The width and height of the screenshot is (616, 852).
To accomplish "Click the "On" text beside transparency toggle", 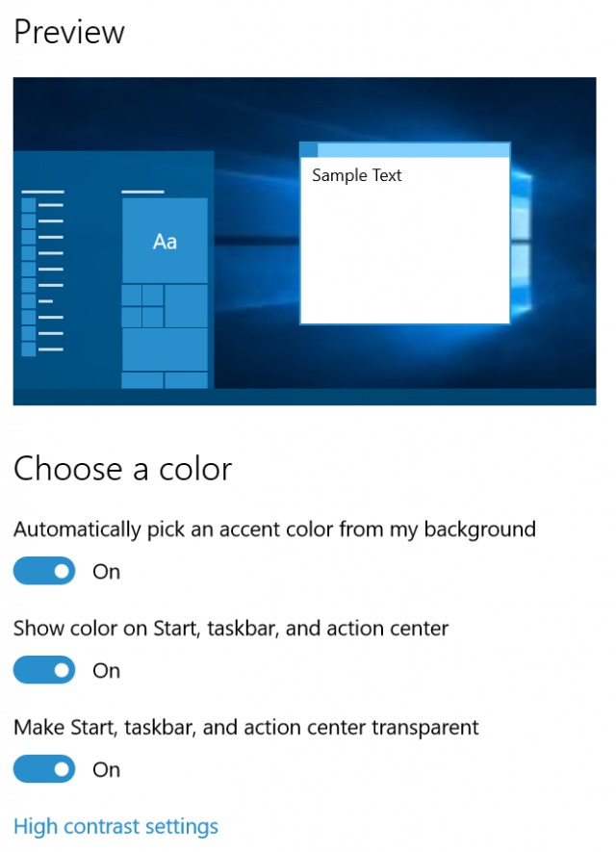I will coord(106,770).
